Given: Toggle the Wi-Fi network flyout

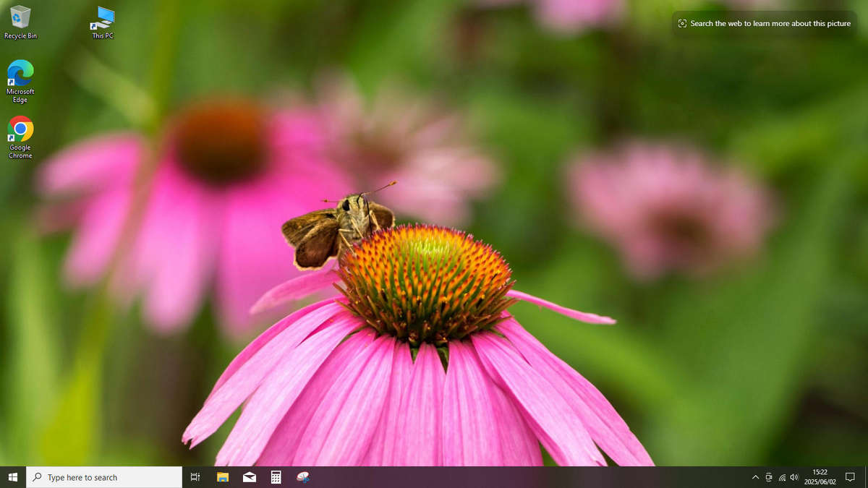Looking at the screenshot, I should (x=781, y=477).
